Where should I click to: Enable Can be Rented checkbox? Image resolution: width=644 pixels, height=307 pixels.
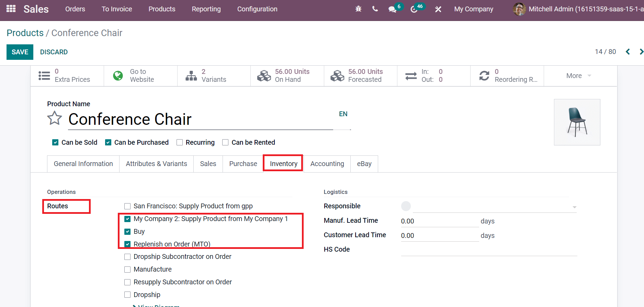point(225,142)
